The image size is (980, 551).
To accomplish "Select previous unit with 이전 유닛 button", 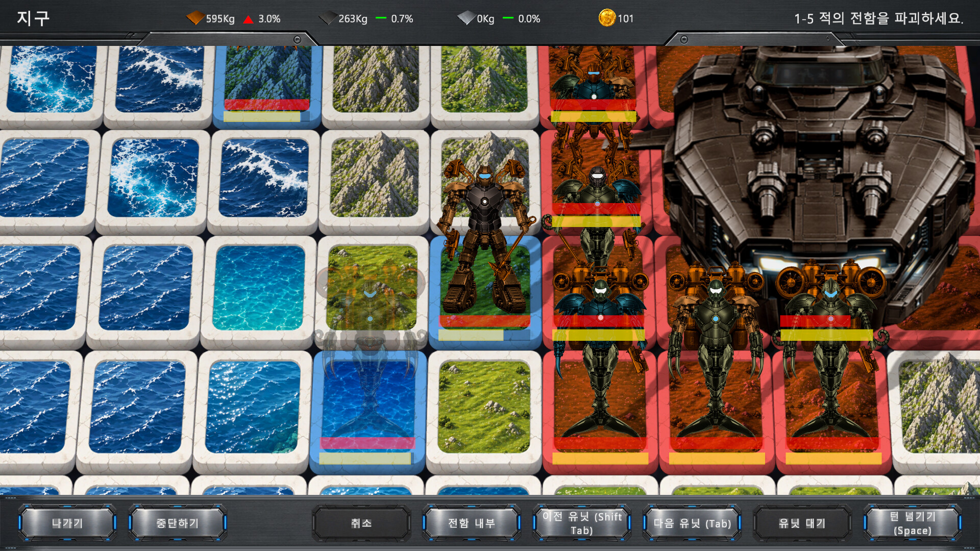I will [582, 523].
